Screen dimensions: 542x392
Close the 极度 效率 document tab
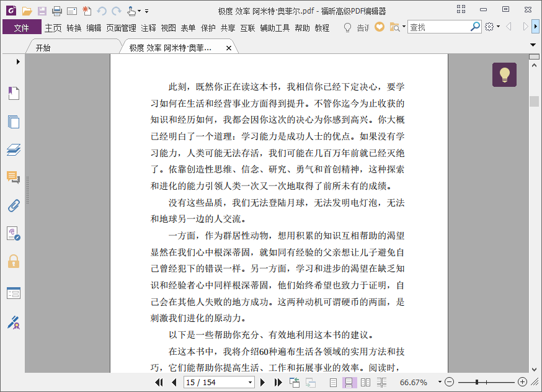coord(228,48)
